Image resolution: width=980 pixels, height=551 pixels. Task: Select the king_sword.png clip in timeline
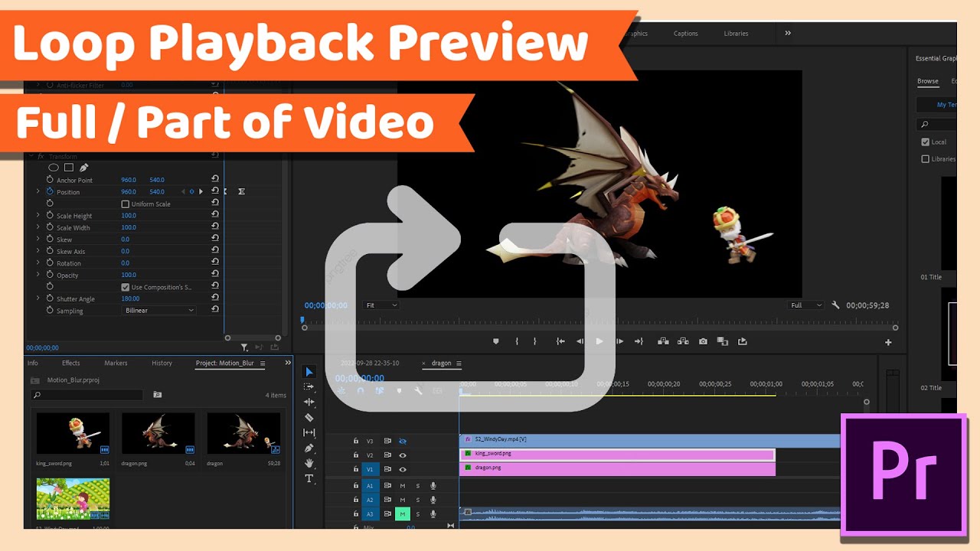click(617, 454)
